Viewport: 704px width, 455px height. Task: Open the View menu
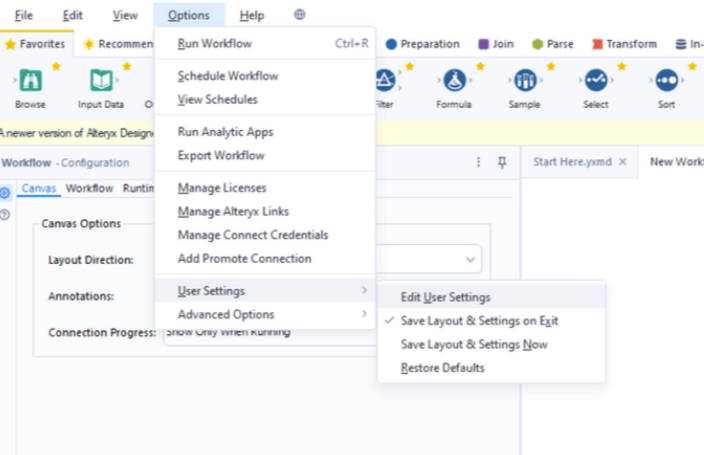125,15
